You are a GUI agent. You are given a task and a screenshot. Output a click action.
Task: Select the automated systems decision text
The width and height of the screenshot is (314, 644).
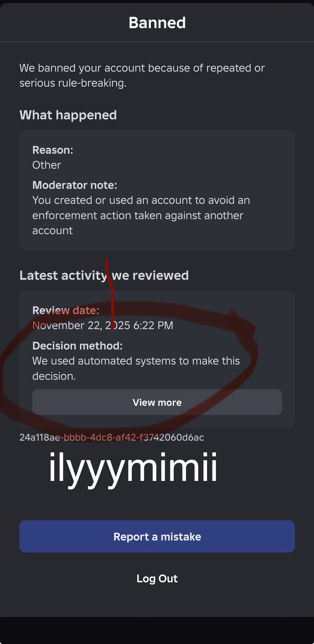point(136,368)
